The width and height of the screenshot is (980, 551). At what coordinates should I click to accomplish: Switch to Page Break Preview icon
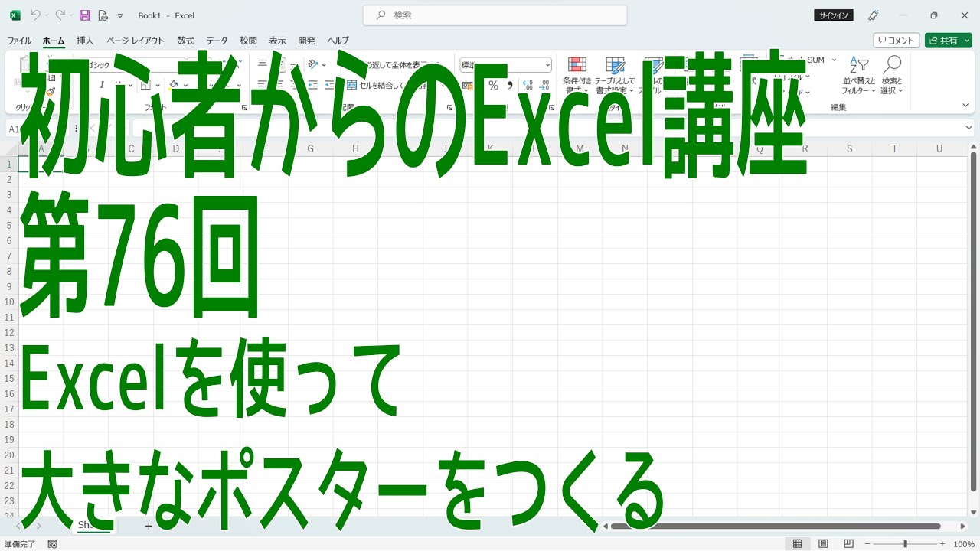pos(848,544)
